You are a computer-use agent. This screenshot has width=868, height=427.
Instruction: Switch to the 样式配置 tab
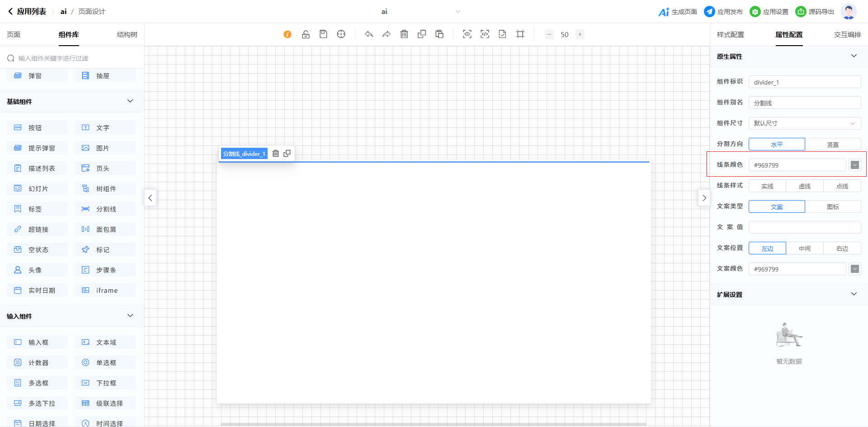[730, 35]
